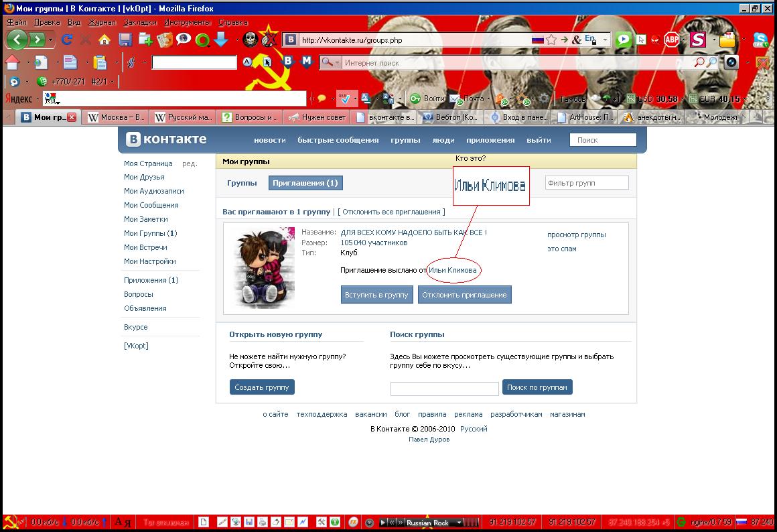Click the red magnifier search icon
The image size is (777, 532).
click(x=699, y=62)
